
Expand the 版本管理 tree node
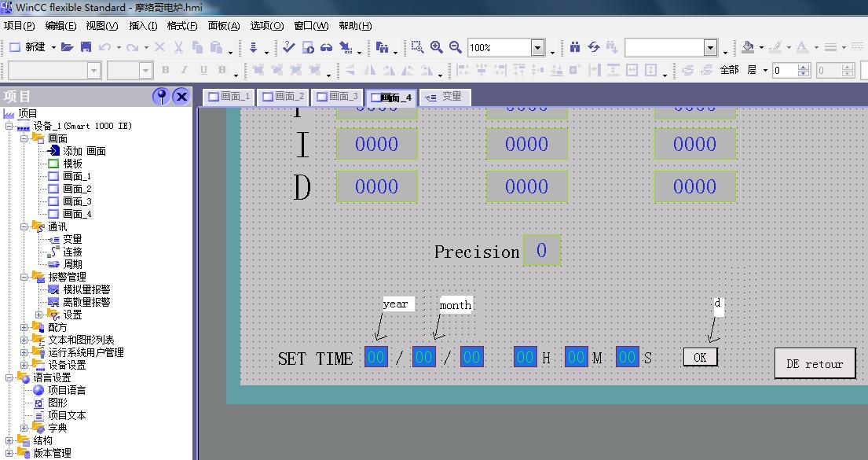(x=9, y=453)
